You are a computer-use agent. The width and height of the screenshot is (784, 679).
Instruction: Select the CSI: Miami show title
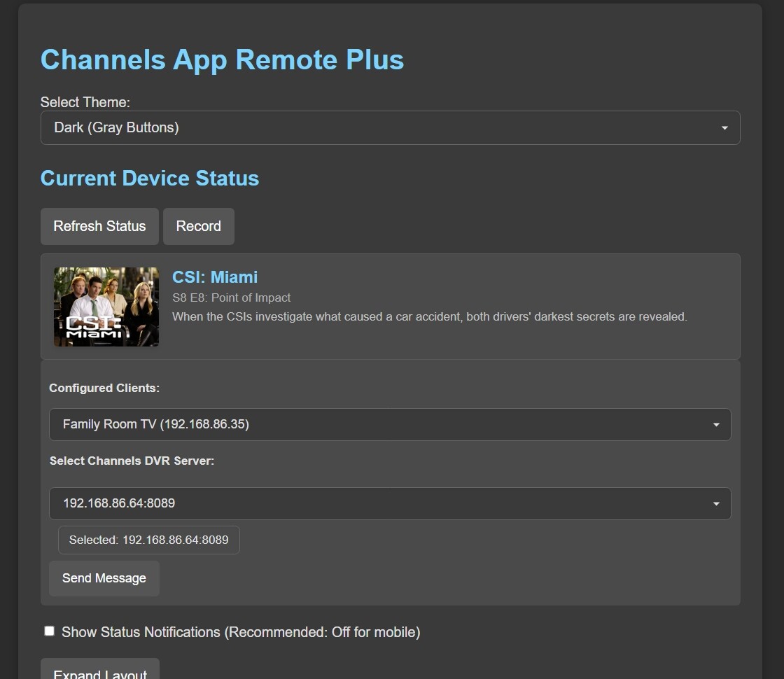(215, 277)
